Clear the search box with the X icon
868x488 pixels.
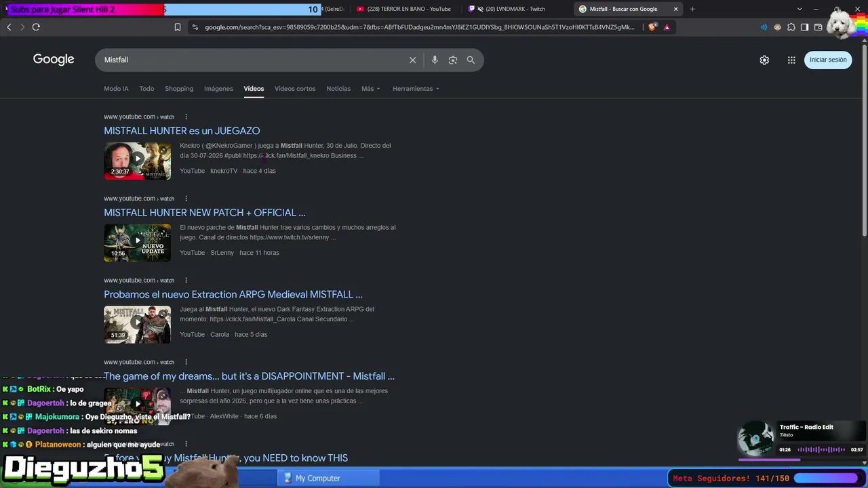[412, 60]
